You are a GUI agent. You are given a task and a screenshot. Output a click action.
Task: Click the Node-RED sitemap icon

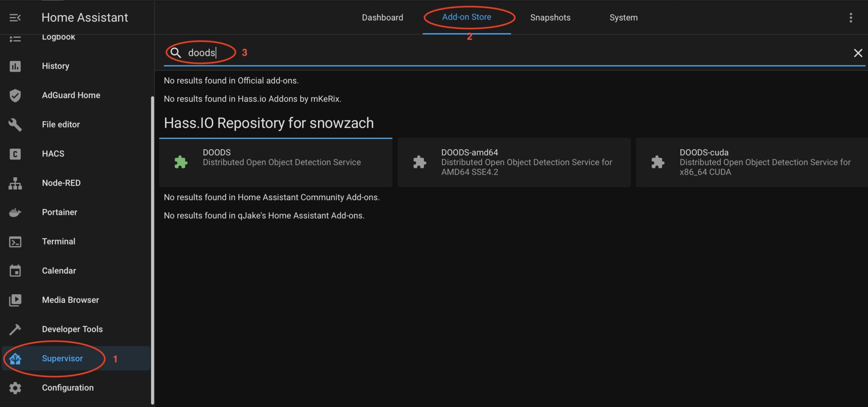(x=15, y=183)
